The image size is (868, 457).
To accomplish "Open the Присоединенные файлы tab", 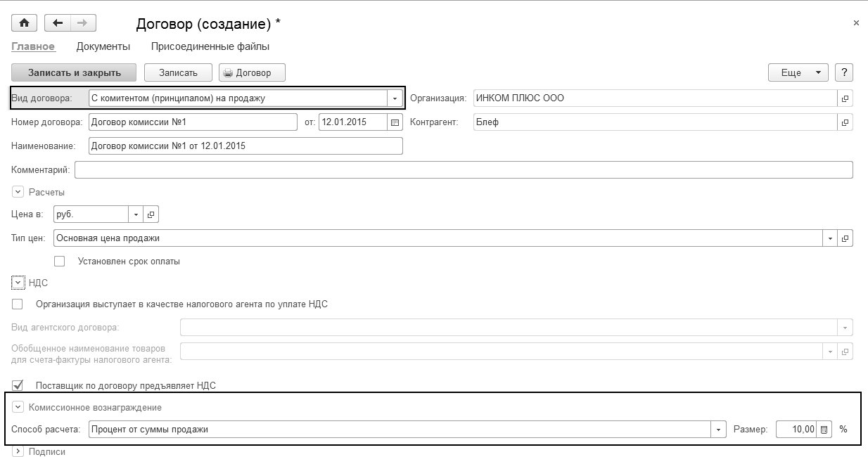I will coord(210,47).
